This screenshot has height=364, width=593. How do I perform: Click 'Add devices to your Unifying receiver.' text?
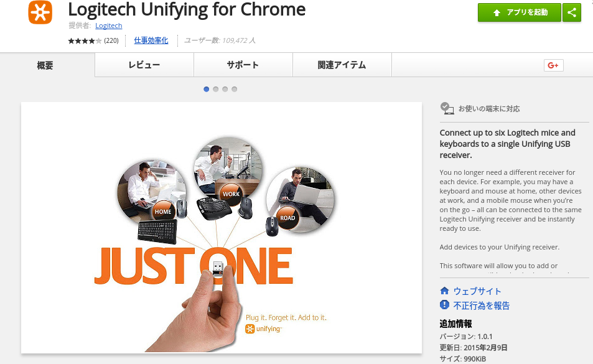pyautogui.click(x=499, y=247)
